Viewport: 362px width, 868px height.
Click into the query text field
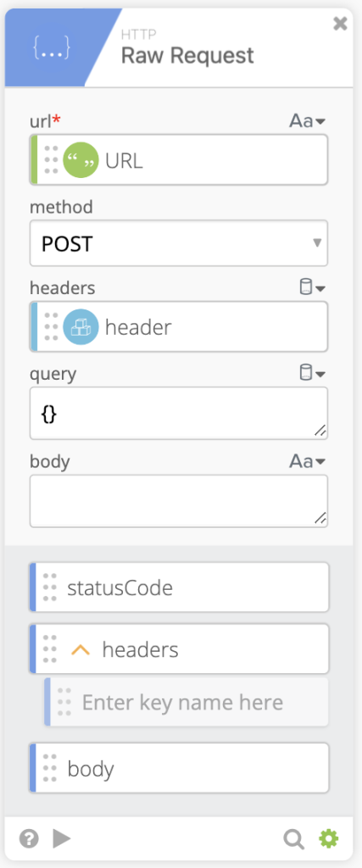point(179,414)
